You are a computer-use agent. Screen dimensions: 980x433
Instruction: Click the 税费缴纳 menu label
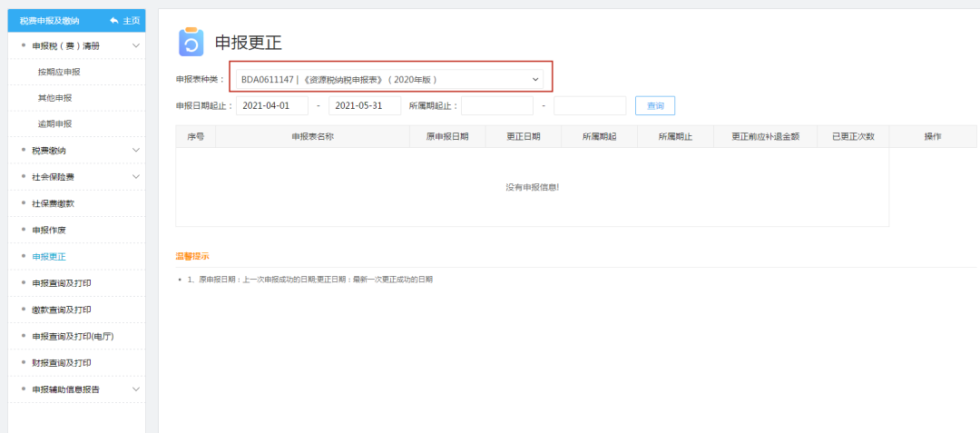(49, 151)
